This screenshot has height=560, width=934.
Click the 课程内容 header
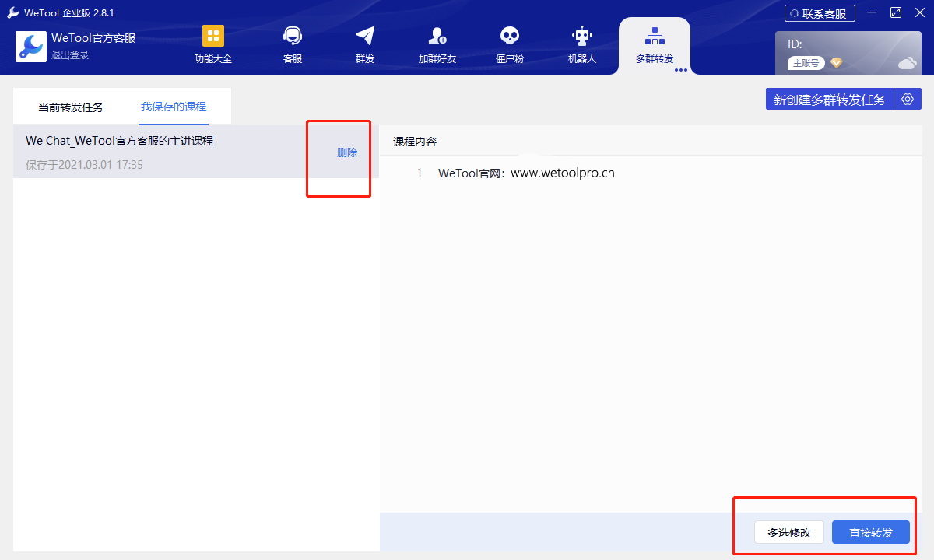tap(415, 142)
